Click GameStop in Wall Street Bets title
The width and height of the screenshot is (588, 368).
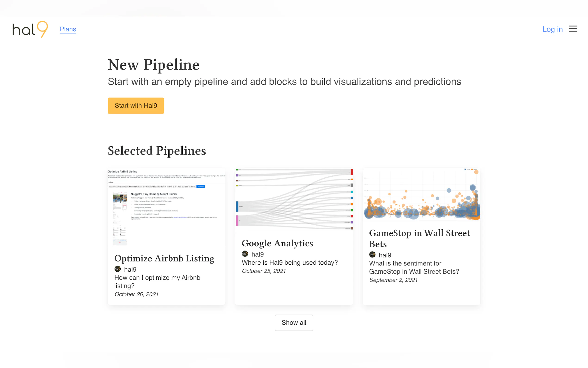point(419,238)
